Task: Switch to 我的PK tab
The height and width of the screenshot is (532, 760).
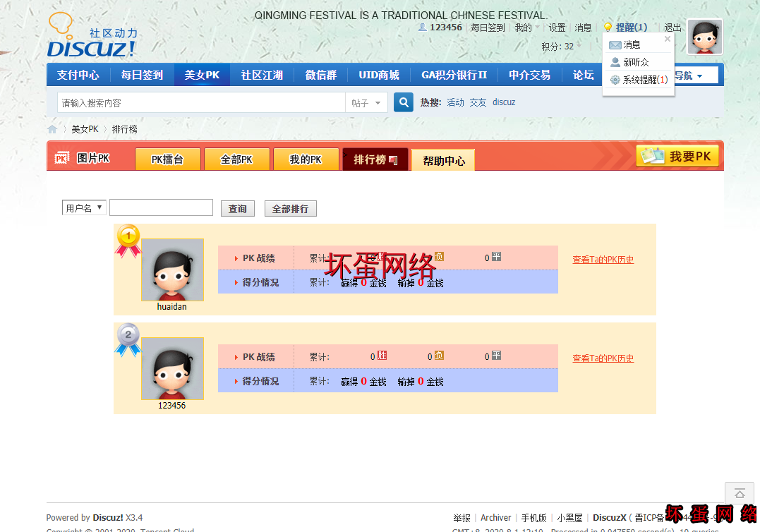Action: point(306,159)
